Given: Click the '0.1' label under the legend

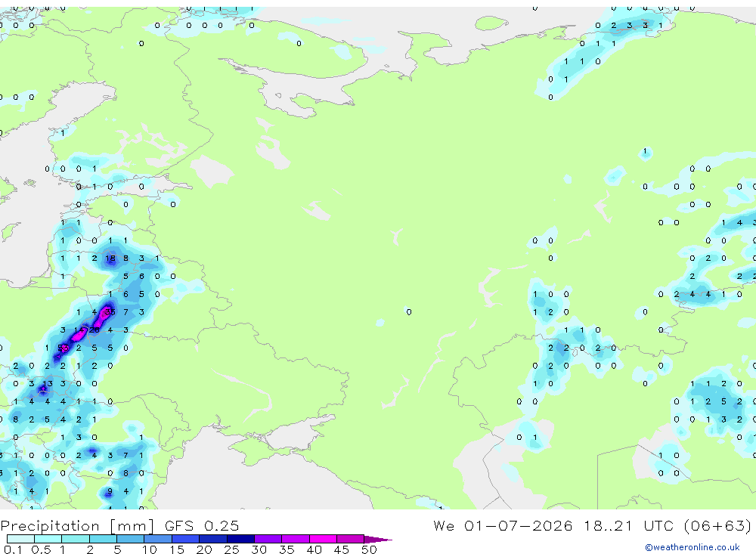Looking at the screenshot, I should coord(13,549).
